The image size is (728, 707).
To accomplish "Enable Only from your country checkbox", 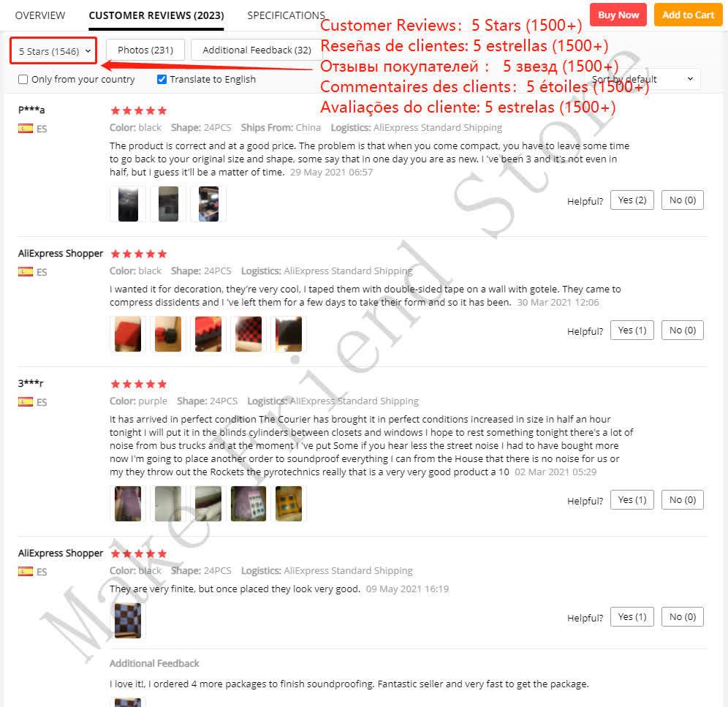I will point(23,80).
